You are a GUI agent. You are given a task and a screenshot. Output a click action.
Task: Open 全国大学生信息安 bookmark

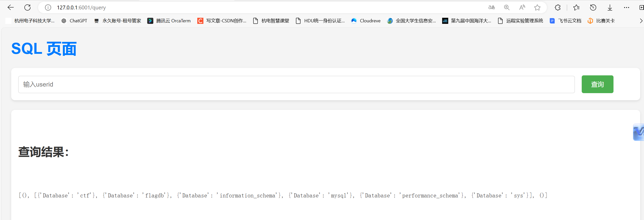tap(412, 21)
